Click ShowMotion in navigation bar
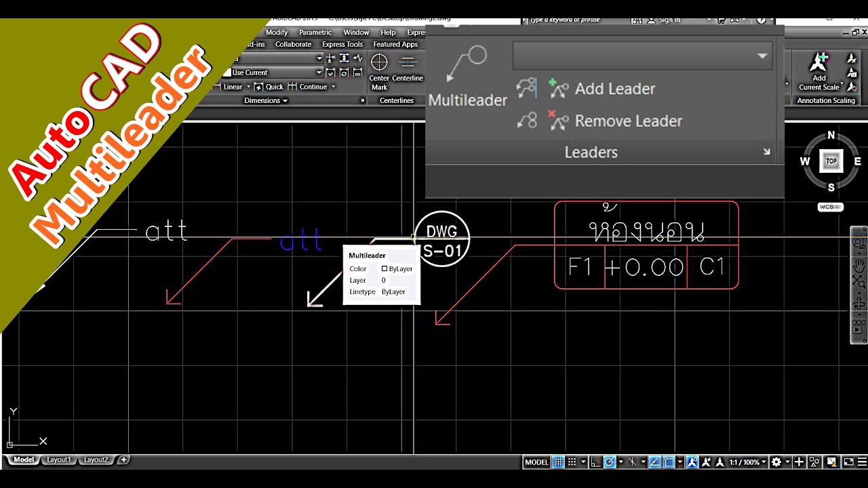Screen dimensions: 868x488 point(859,327)
